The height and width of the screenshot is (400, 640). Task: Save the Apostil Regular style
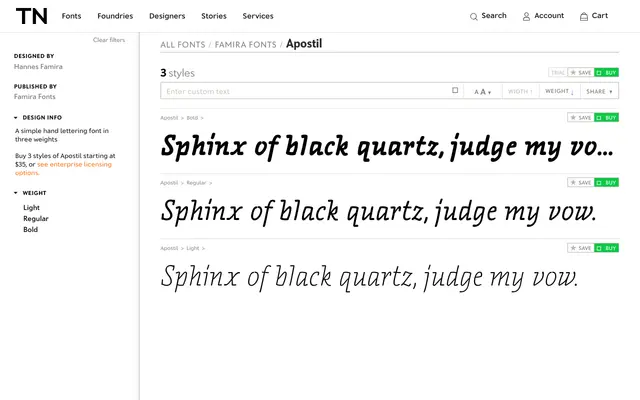[581, 182]
